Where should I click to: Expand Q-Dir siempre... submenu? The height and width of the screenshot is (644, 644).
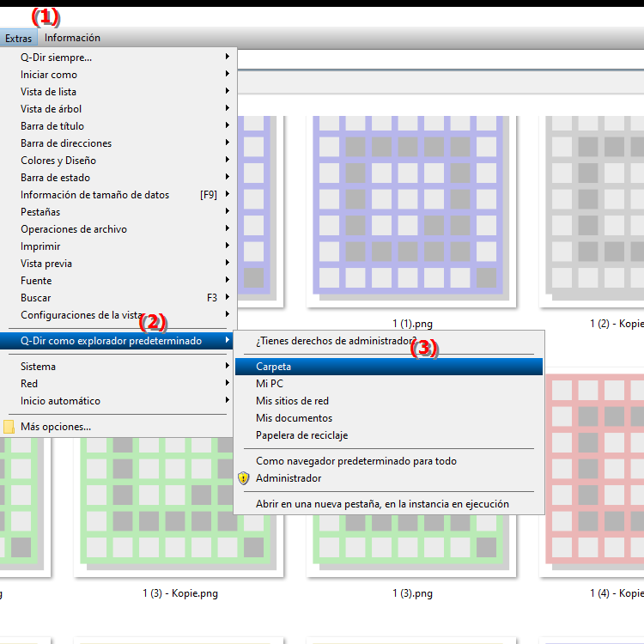coord(118,58)
